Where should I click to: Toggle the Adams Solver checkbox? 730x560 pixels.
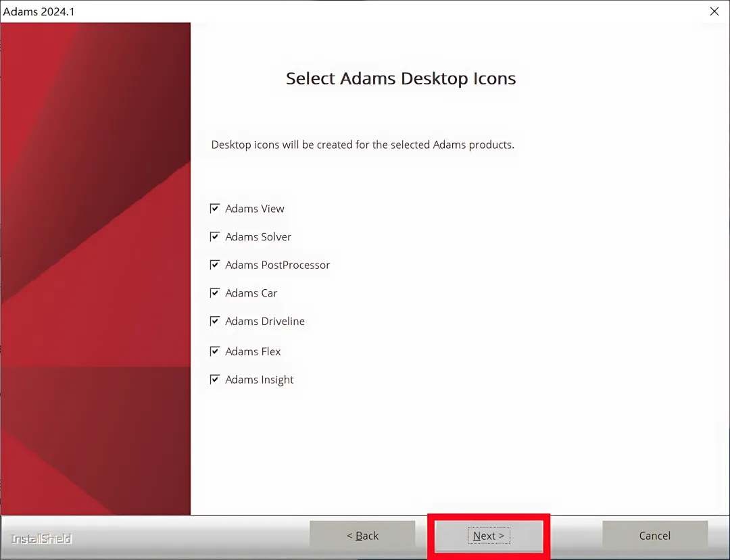click(x=215, y=236)
